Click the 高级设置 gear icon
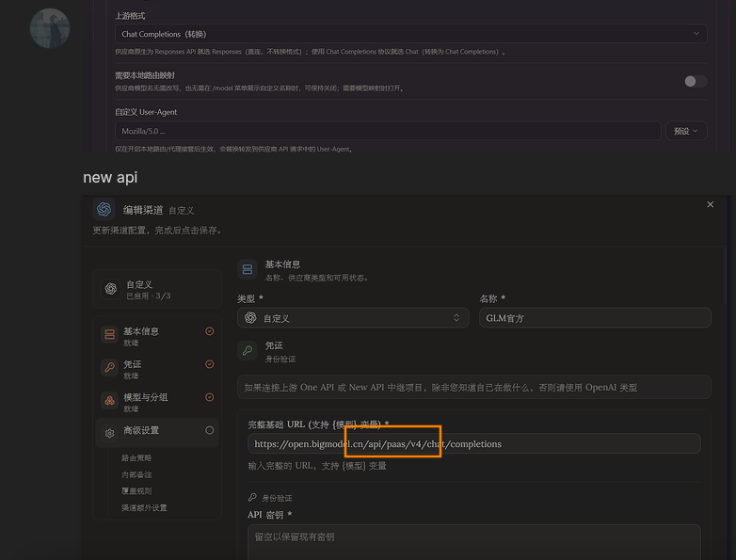736x560 pixels. pos(110,433)
